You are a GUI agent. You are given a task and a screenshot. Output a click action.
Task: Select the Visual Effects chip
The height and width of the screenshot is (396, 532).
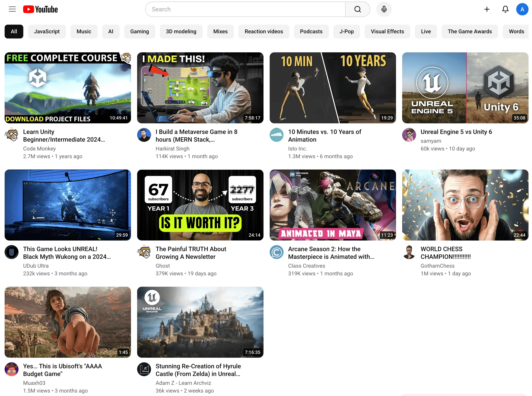point(387,31)
